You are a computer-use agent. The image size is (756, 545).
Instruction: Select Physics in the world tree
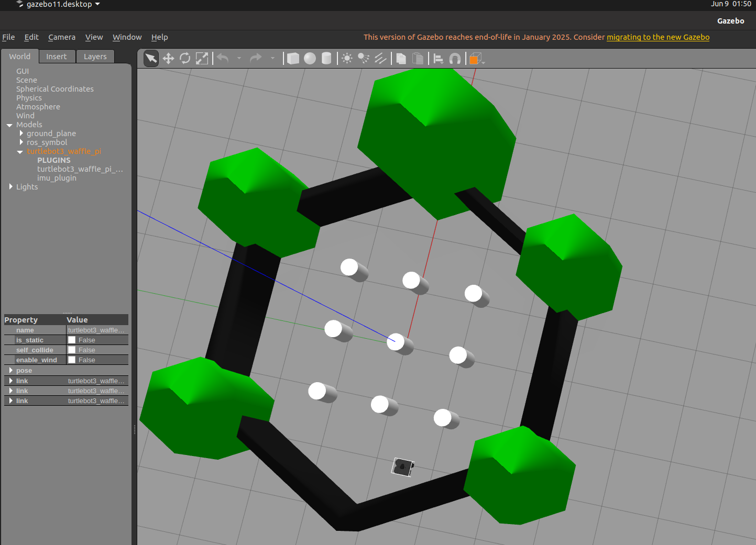click(x=29, y=98)
